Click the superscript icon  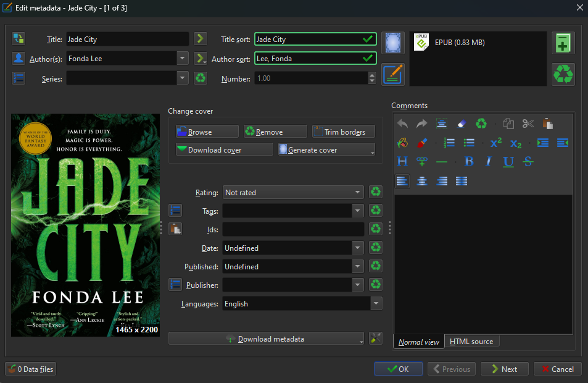click(495, 143)
